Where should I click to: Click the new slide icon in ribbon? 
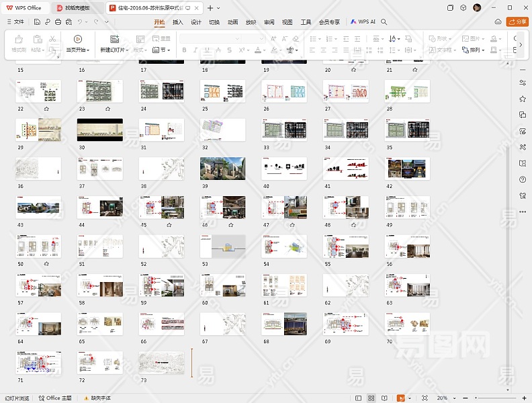[x=114, y=39]
